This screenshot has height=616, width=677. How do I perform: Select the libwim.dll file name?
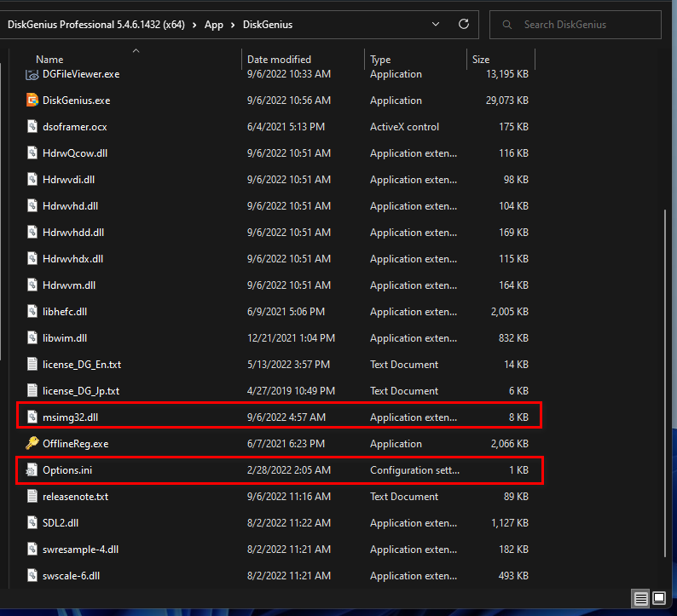pos(65,337)
